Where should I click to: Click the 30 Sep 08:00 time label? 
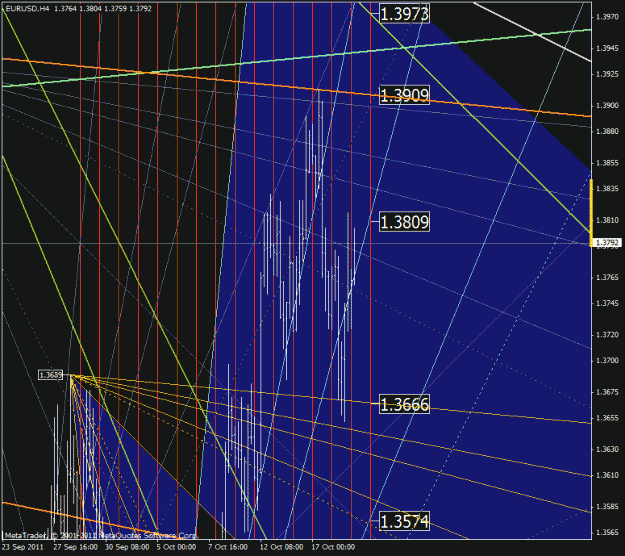(x=127, y=547)
